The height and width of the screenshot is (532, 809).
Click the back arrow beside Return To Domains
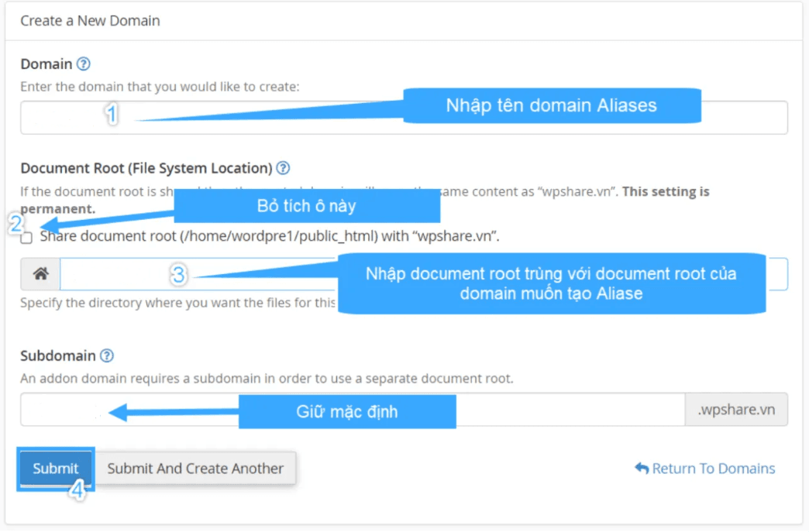coord(641,468)
